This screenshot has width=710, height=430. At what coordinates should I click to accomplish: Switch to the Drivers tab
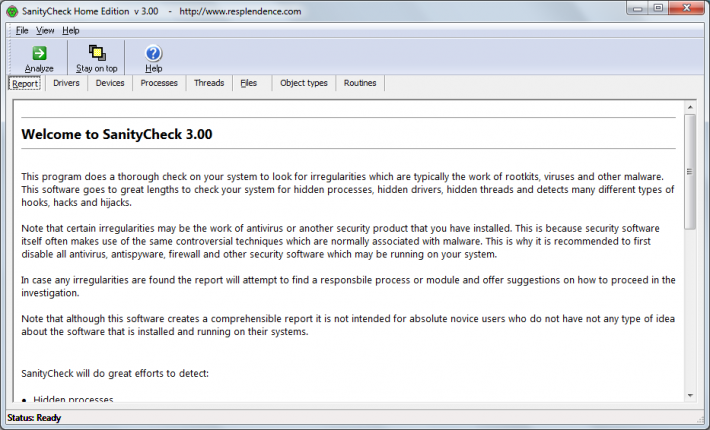pyautogui.click(x=66, y=83)
